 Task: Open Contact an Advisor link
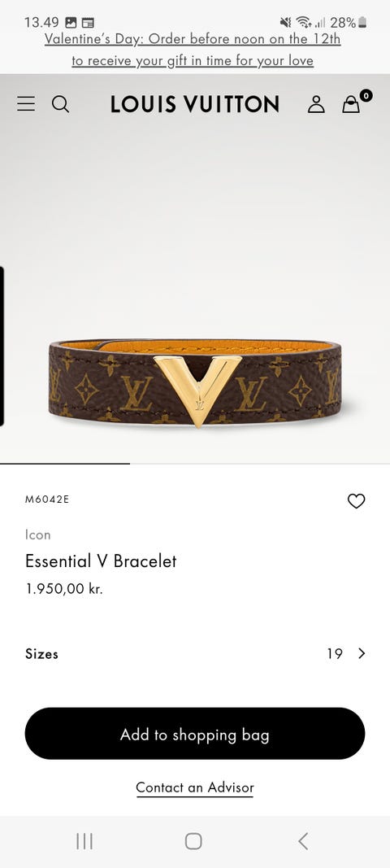[195, 787]
